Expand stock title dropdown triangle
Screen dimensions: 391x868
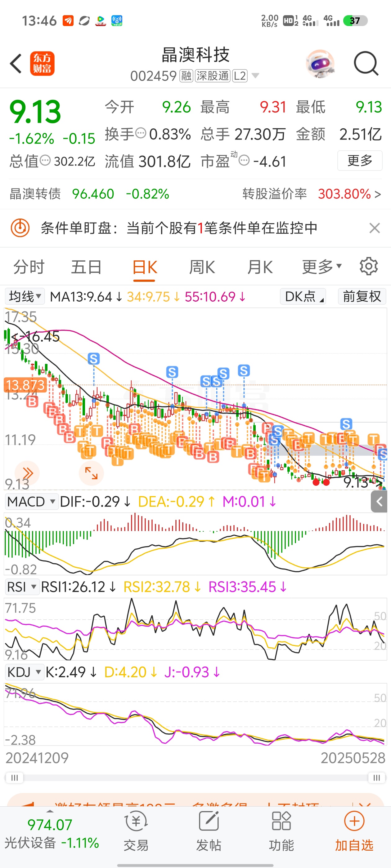pos(256,76)
